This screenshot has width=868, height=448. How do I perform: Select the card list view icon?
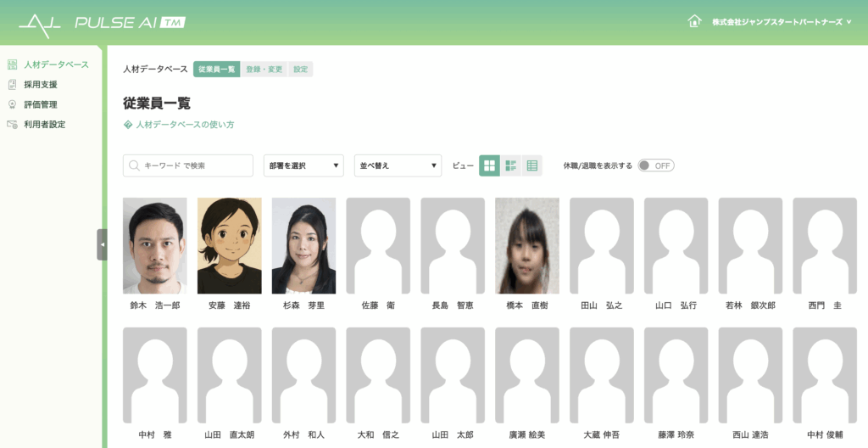click(510, 165)
